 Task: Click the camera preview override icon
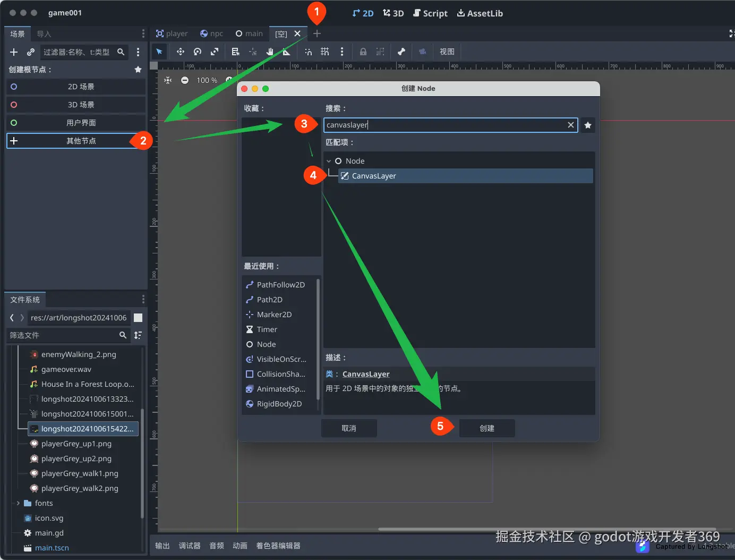click(423, 52)
